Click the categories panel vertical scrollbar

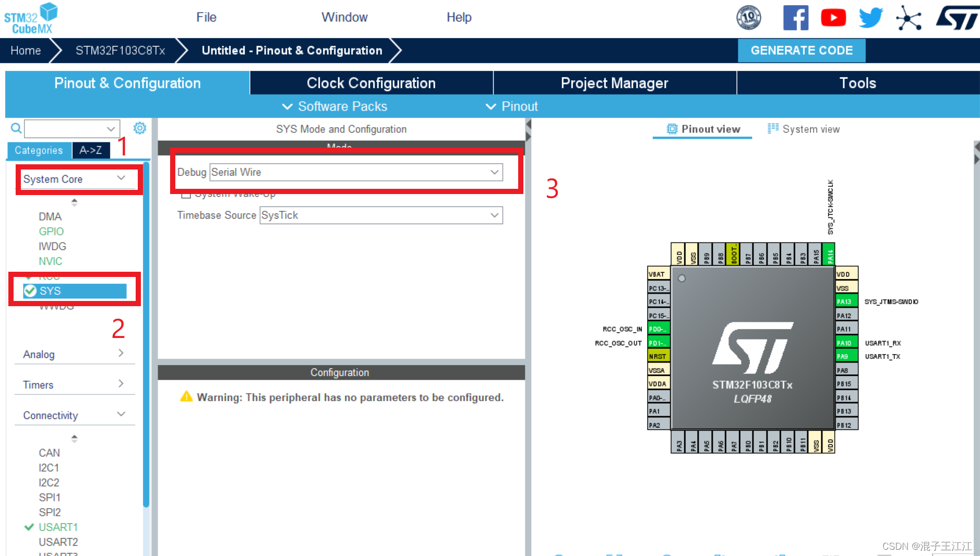(x=146, y=334)
